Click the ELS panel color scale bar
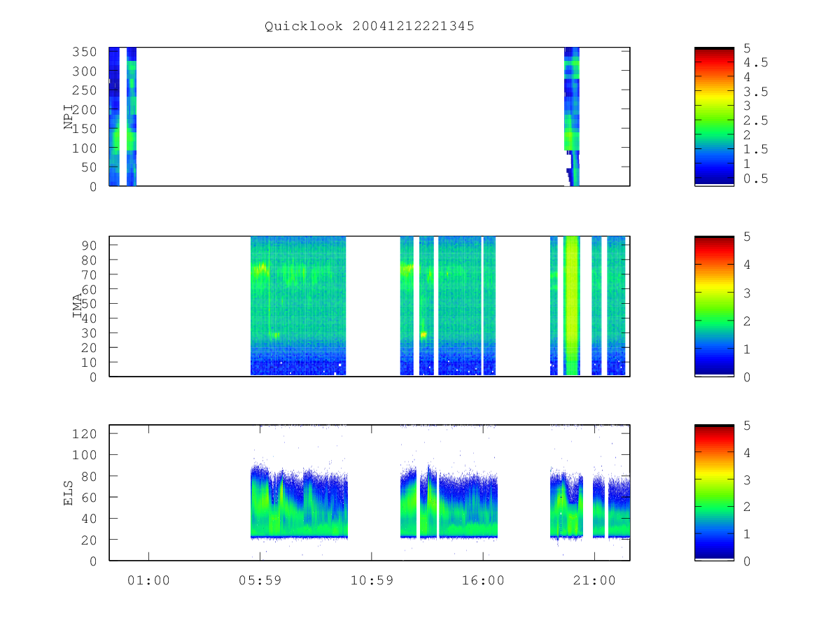 tap(714, 492)
